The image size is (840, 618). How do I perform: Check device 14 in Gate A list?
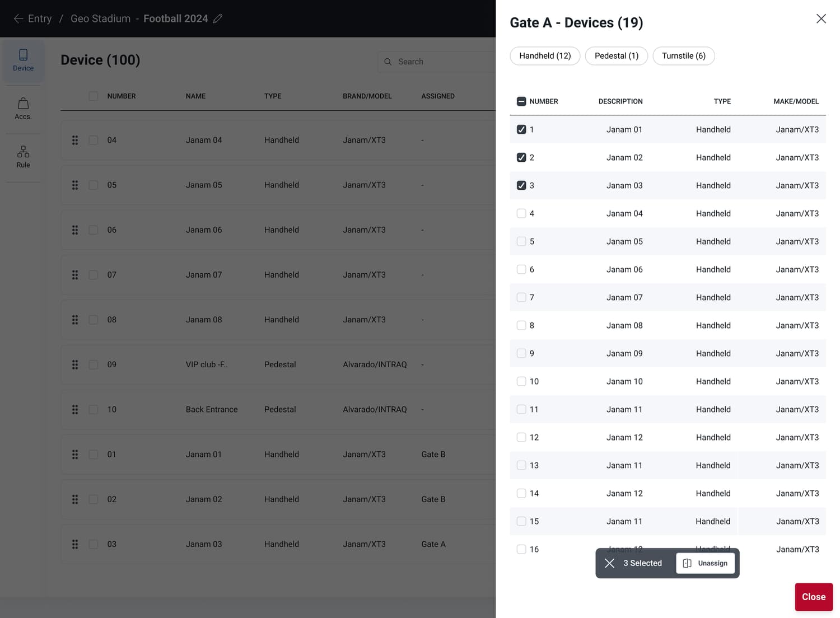click(x=521, y=493)
